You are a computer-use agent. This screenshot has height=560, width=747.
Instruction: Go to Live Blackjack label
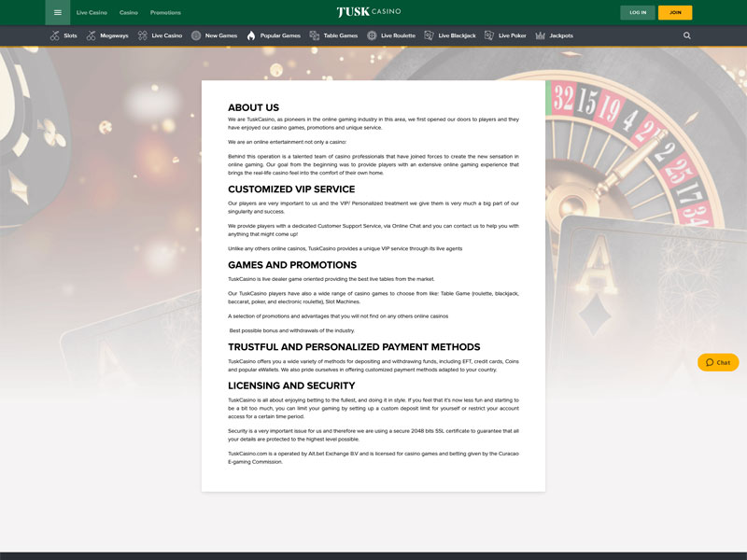coord(457,35)
